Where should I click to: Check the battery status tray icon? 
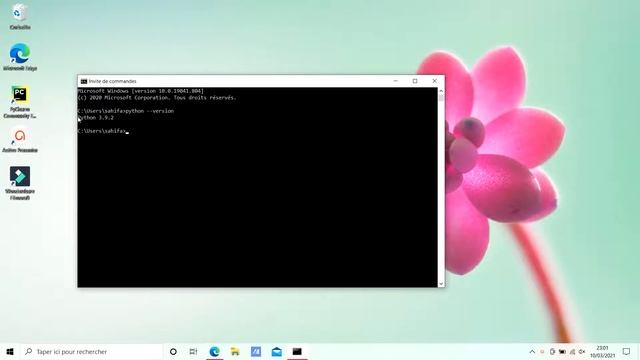click(562, 351)
